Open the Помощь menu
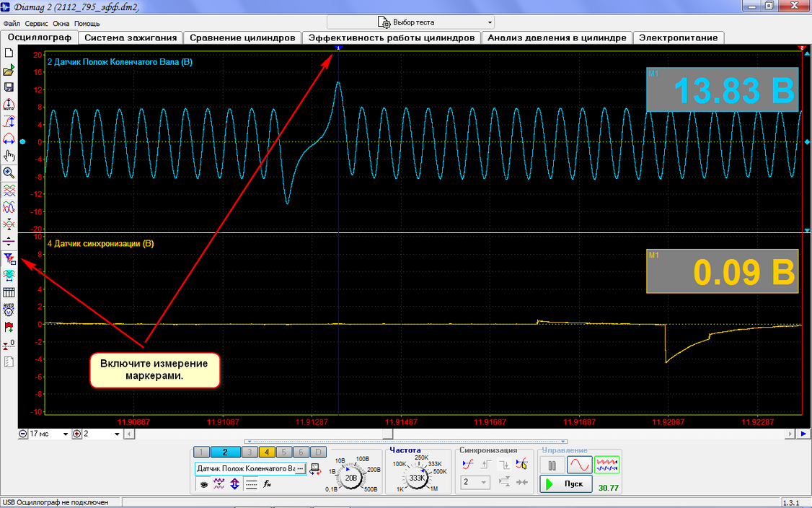Viewport: 812px width, 508px height. point(87,23)
